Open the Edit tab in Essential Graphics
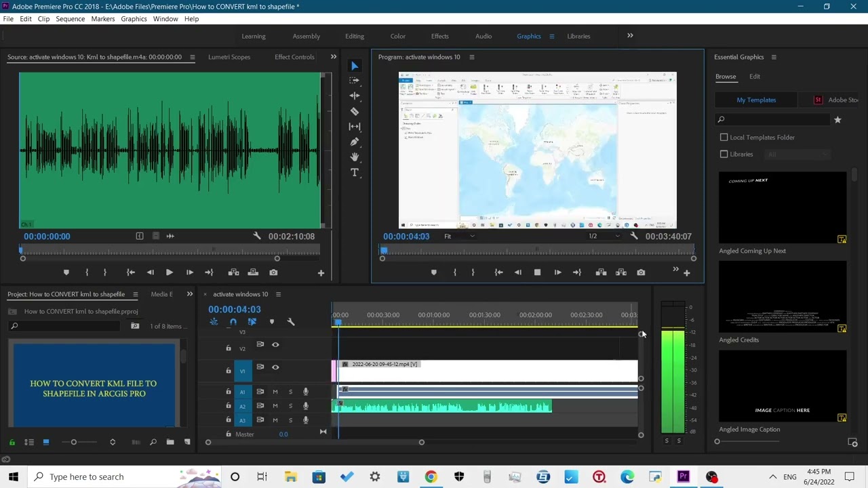Screen dimensions: 868x488 point(754,77)
